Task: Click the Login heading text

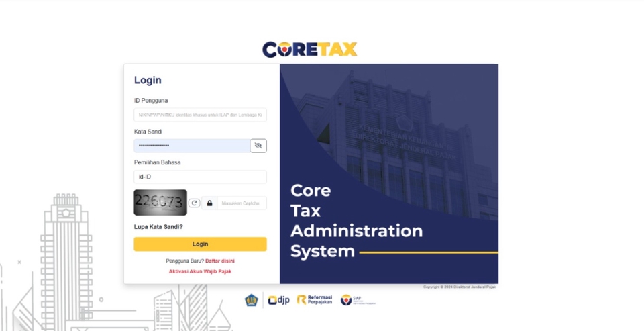Action: 148,80
